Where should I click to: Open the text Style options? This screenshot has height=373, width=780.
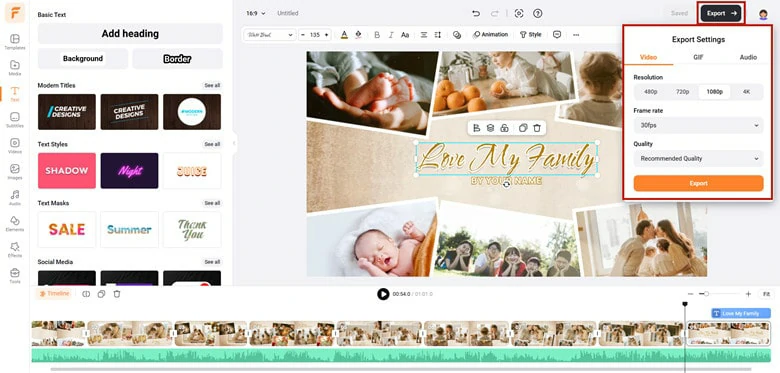[x=530, y=35]
